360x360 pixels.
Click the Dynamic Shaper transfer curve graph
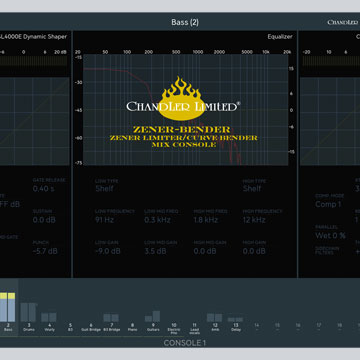(x=35, y=121)
